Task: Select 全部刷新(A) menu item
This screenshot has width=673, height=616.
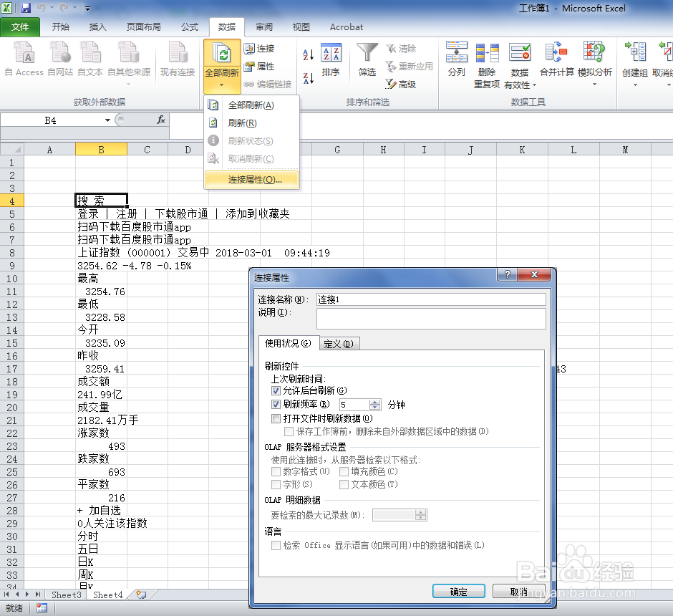Action: pos(251,105)
